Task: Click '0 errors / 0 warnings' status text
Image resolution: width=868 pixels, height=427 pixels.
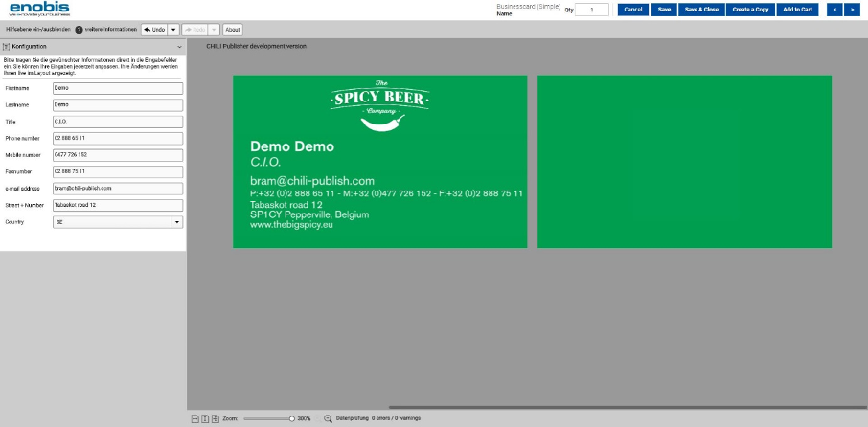Action: [x=396, y=418]
